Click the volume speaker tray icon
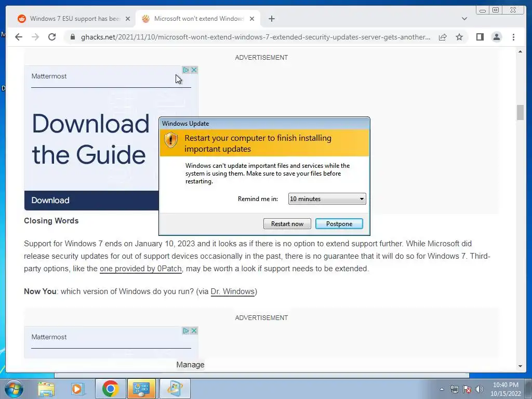The height and width of the screenshot is (399, 532). (x=480, y=389)
